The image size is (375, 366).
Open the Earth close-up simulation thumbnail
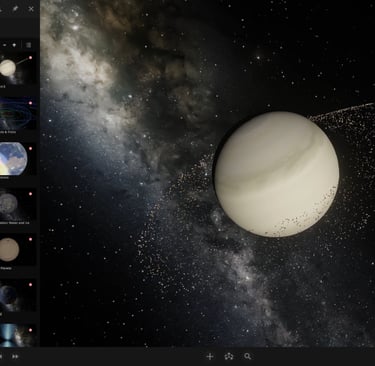click(x=18, y=159)
